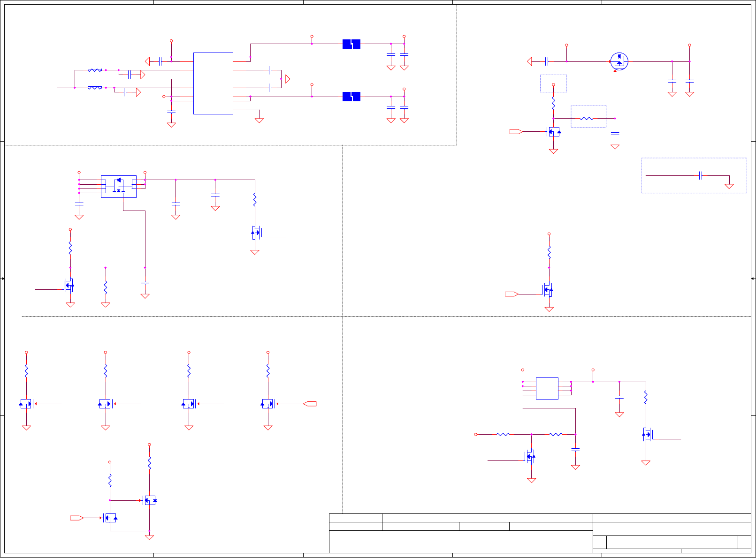Select the large IC rectangle in the top circuit
The height and width of the screenshot is (558, 756).
pos(213,83)
